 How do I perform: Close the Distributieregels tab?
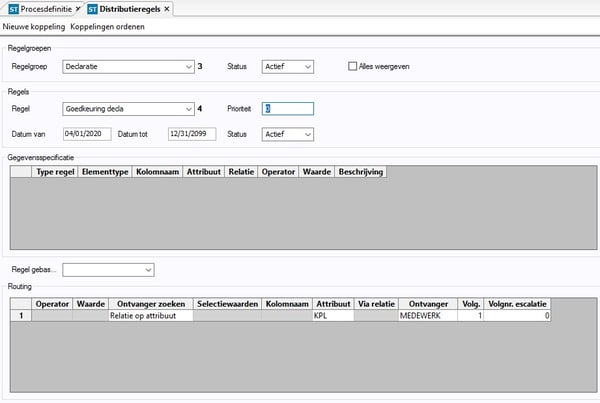[x=167, y=8]
